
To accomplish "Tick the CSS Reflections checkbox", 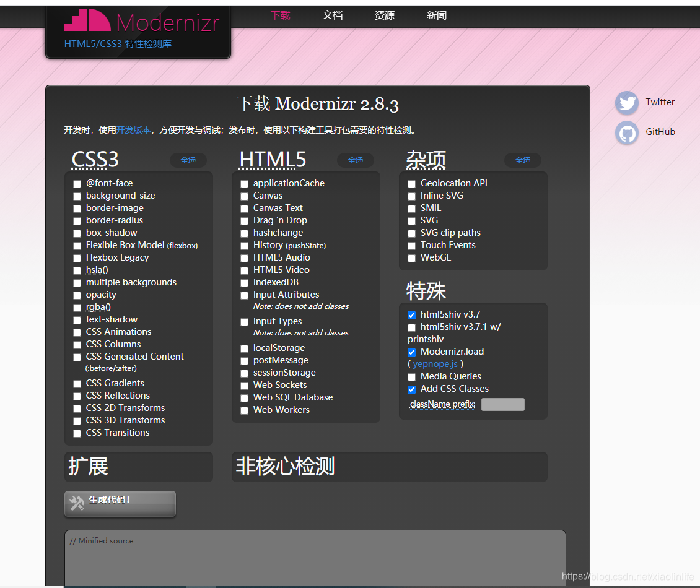I will coord(77,396).
